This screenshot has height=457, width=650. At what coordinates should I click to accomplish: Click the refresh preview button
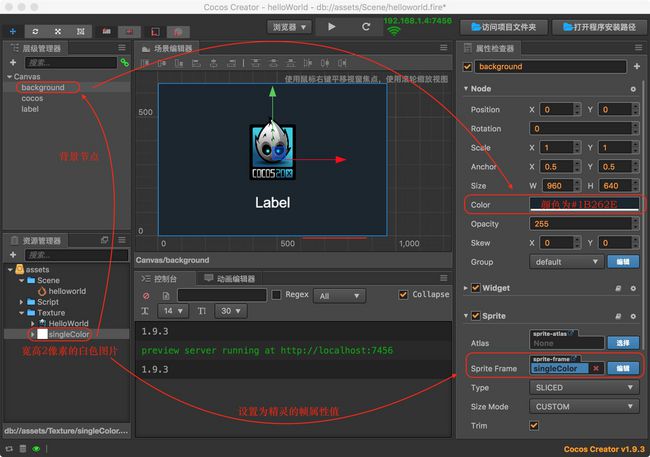tap(366, 27)
